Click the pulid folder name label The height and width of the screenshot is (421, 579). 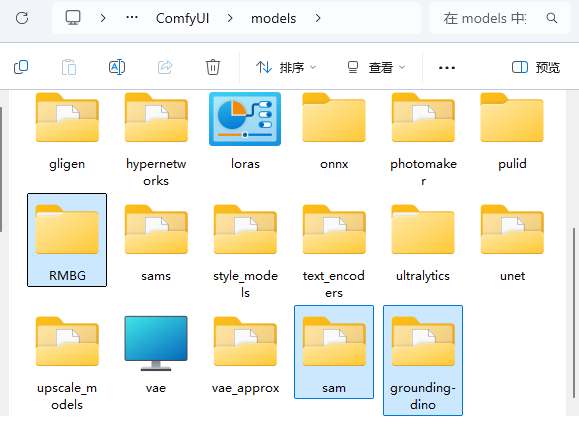tap(512, 164)
